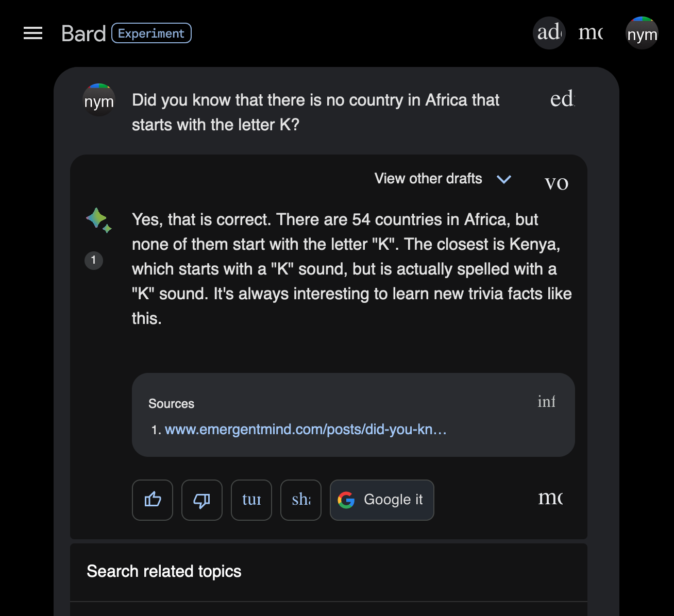Screen dimensions: 674x616
Task: Click the Bard sparkle icon
Action: (x=98, y=220)
